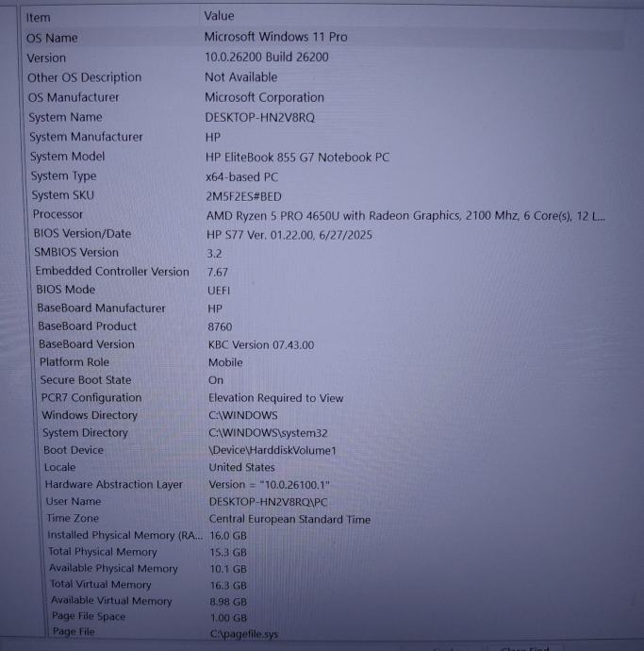Select the "System Type" row

coord(323,176)
